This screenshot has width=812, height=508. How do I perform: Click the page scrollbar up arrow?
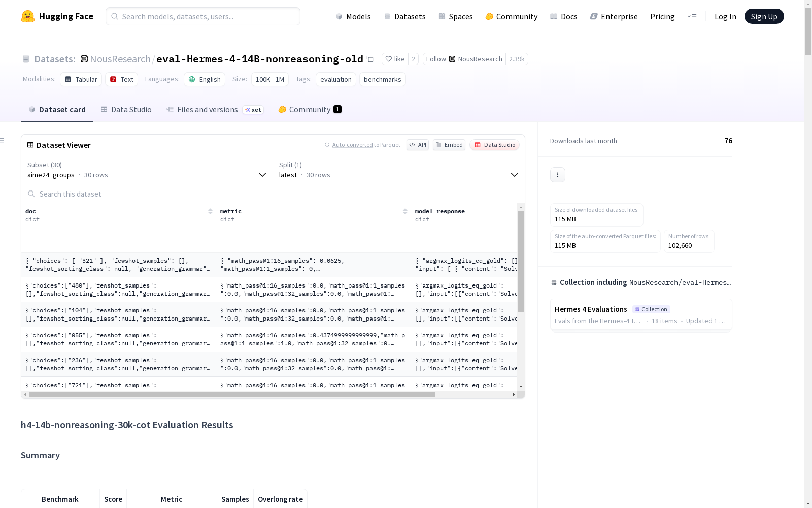click(808, 4)
